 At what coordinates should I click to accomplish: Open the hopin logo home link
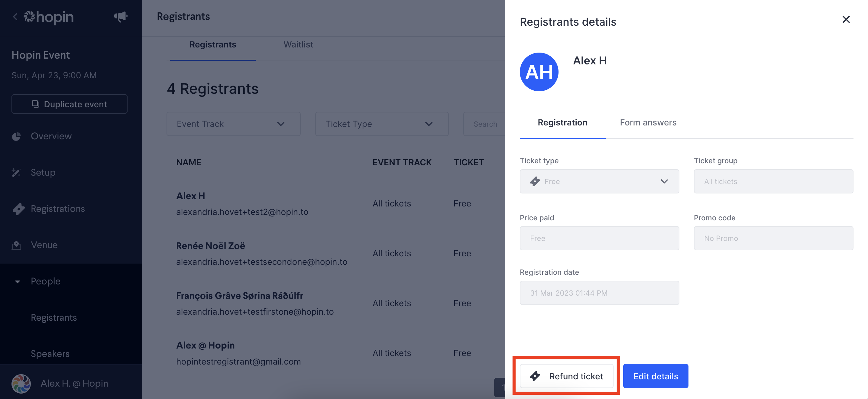point(49,17)
